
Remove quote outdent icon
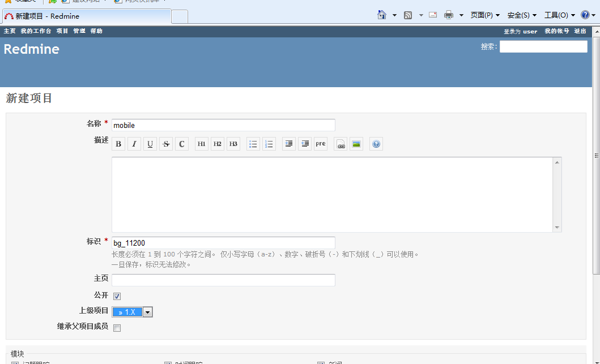pos(305,144)
